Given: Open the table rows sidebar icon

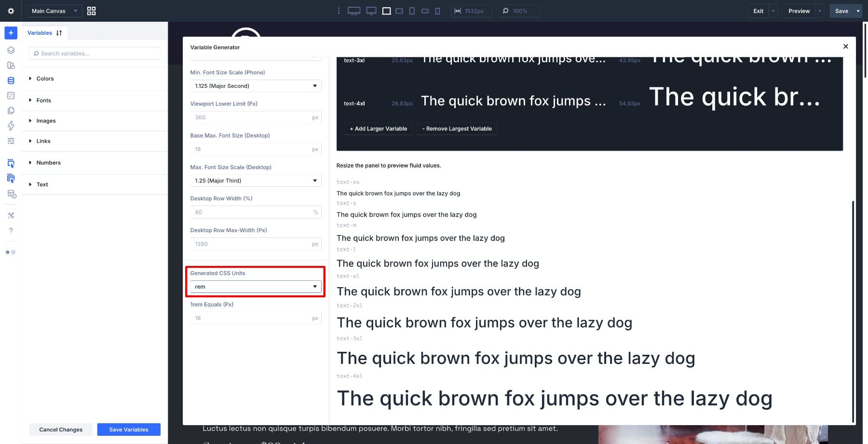Looking at the screenshot, I should coord(11,141).
